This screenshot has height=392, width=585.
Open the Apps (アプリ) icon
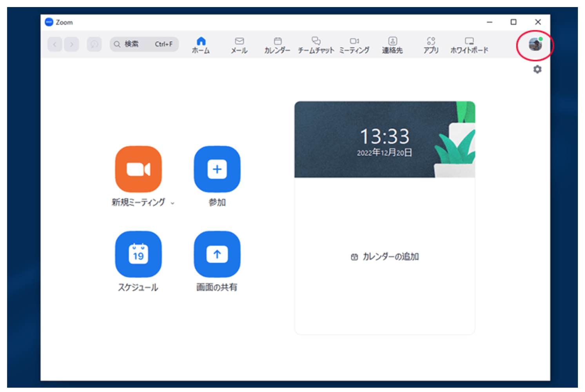[431, 44]
